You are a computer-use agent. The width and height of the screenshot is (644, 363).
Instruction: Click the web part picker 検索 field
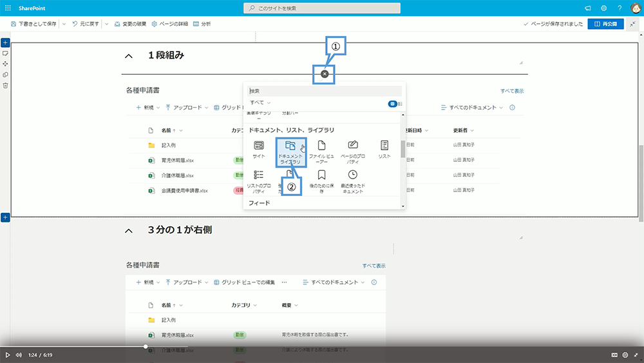(x=325, y=91)
